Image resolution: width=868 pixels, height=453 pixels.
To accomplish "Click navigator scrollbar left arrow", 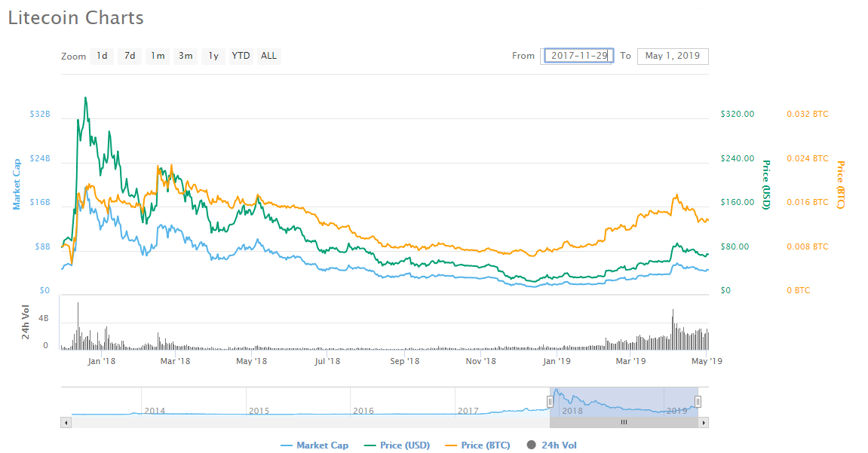I will point(66,423).
